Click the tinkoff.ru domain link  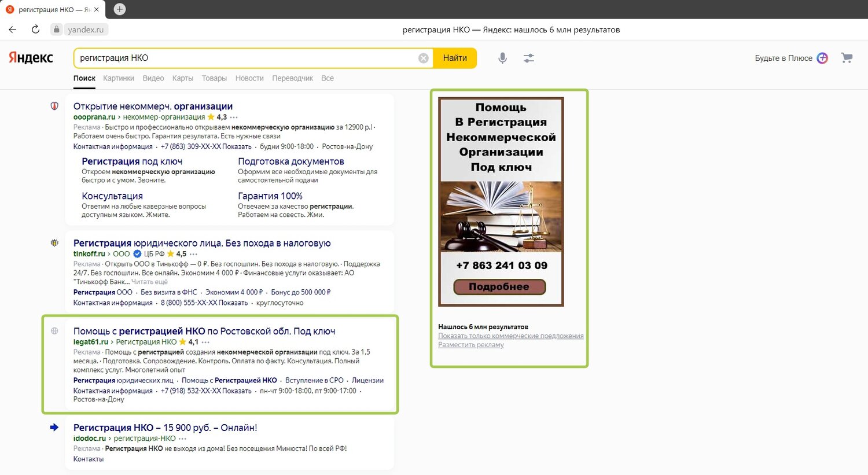pyautogui.click(x=89, y=254)
